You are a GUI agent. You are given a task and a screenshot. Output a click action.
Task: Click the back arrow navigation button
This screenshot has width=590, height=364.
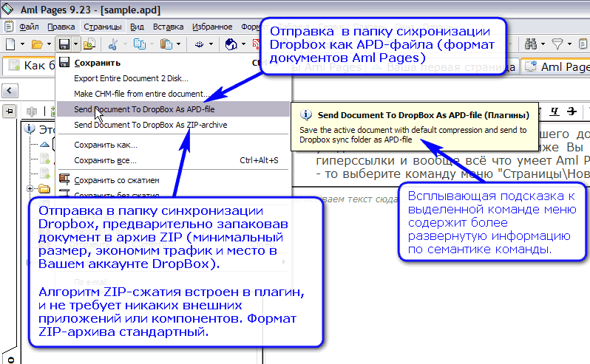coord(10,91)
